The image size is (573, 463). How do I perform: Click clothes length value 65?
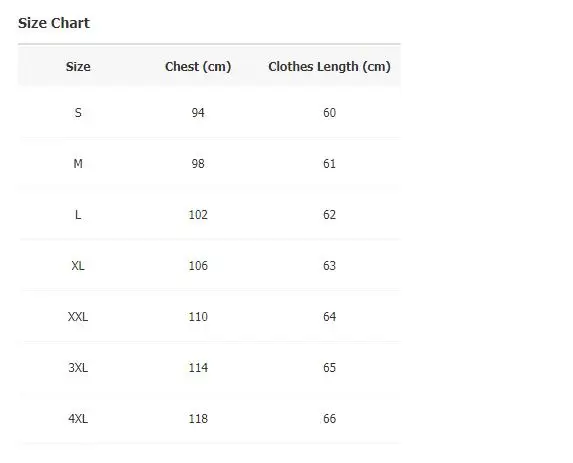coord(329,368)
